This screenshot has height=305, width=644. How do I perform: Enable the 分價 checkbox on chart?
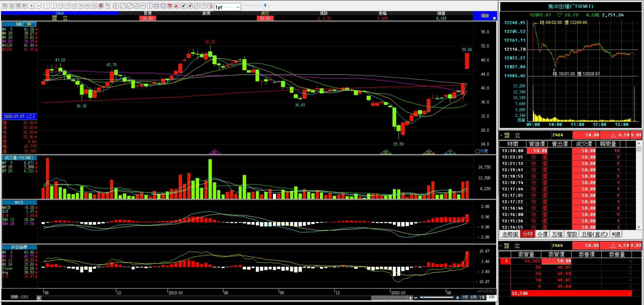[477, 151]
